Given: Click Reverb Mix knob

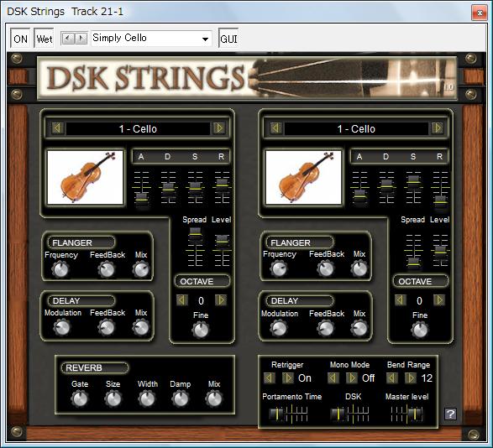Looking at the screenshot, I should [214, 399].
